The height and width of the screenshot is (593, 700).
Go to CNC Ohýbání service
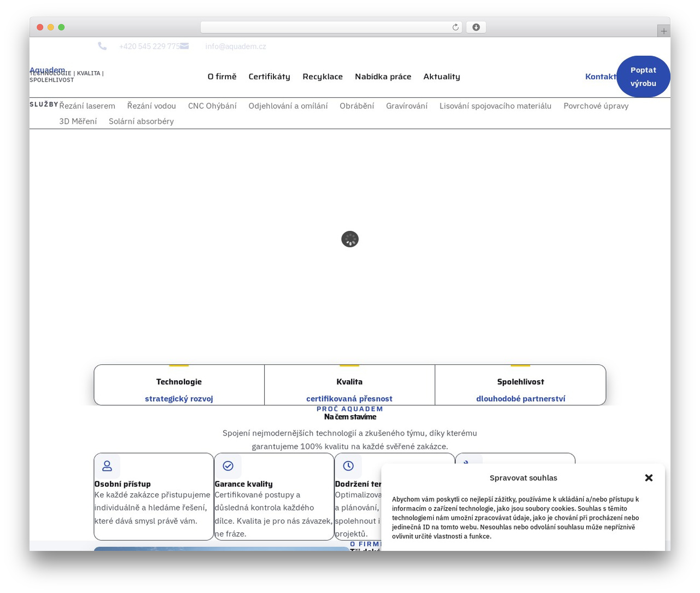tap(212, 106)
